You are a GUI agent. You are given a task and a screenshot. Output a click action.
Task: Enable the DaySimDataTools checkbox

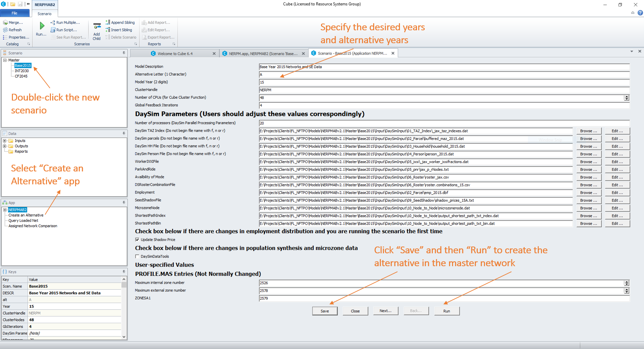pos(137,256)
